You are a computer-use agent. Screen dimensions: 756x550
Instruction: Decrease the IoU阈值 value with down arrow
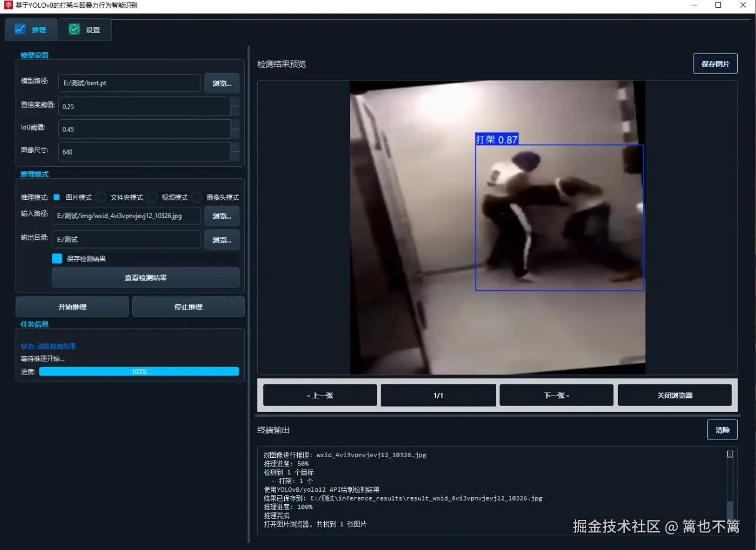click(x=235, y=134)
